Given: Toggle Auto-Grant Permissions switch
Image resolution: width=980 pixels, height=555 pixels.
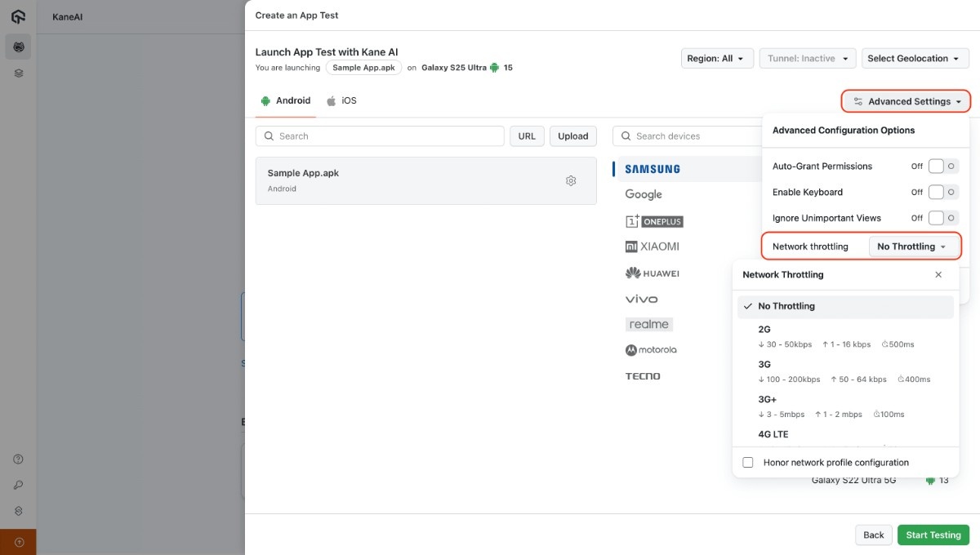Looking at the screenshot, I should click(x=936, y=166).
